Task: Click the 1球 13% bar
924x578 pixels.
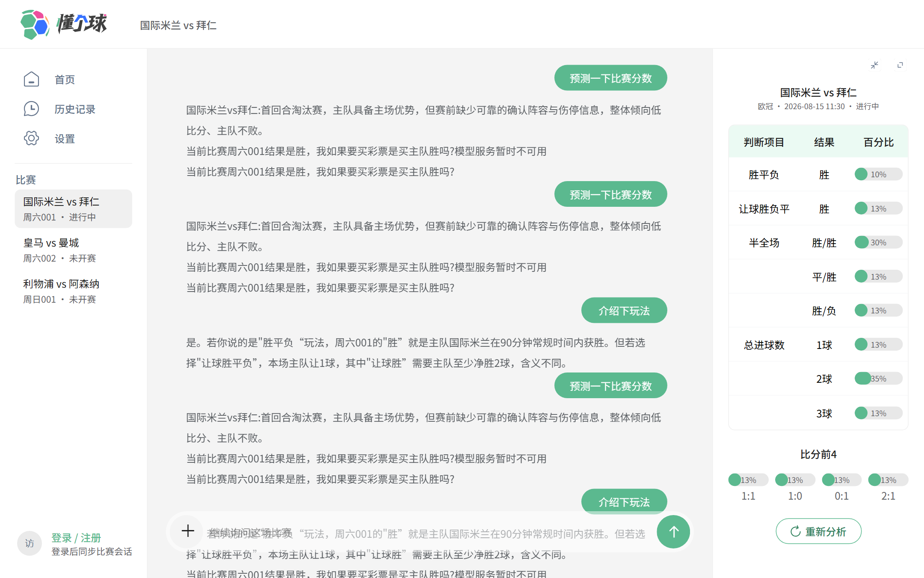Action: pyautogui.click(x=878, y=345)
